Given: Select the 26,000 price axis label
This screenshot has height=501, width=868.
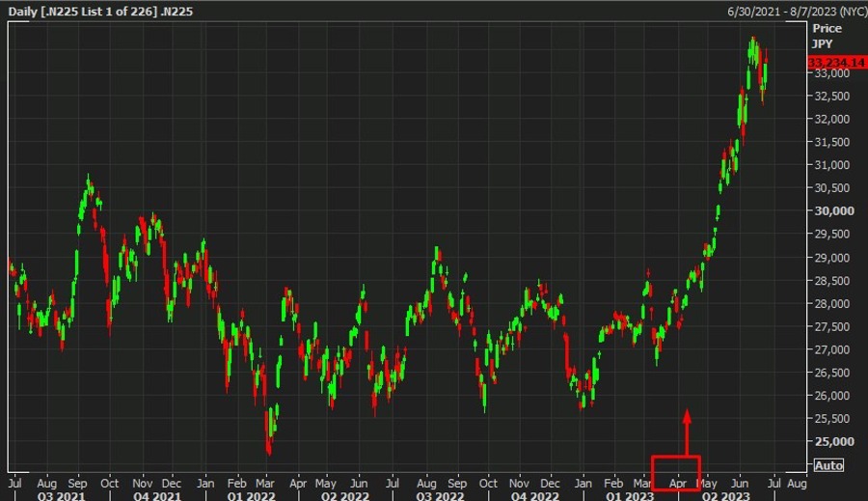Looking at the screenshot, I should tap(831, 396).
